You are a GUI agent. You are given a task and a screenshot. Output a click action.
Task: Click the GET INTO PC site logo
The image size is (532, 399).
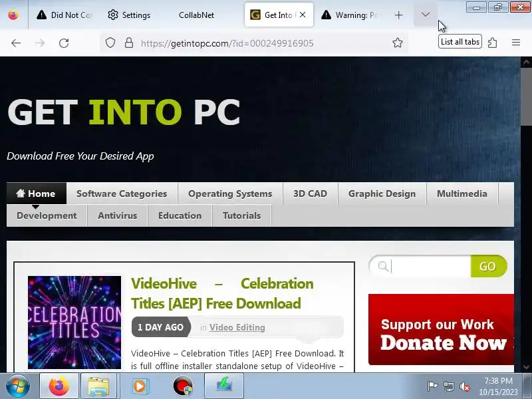(x=124, y=112)
